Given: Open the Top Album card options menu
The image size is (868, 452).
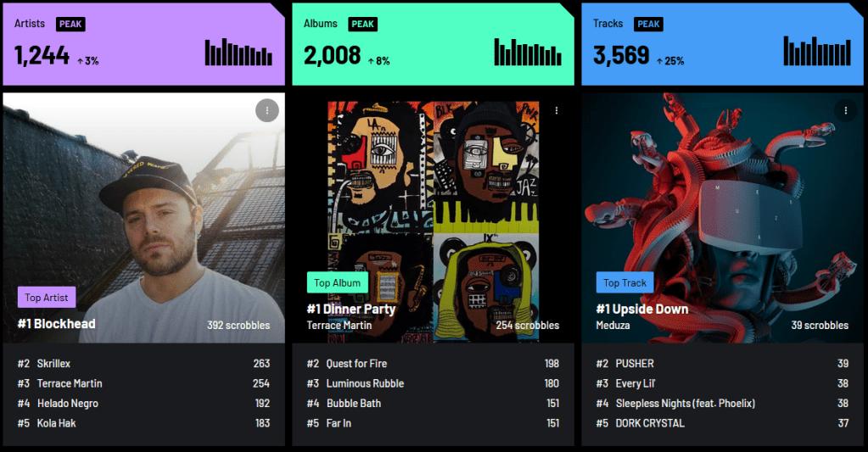Looking at the screenshot, I should point(557,110).
